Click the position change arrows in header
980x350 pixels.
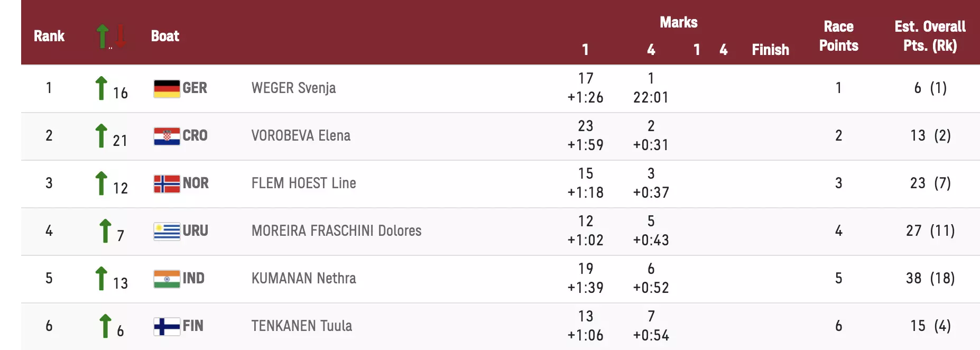111,36
